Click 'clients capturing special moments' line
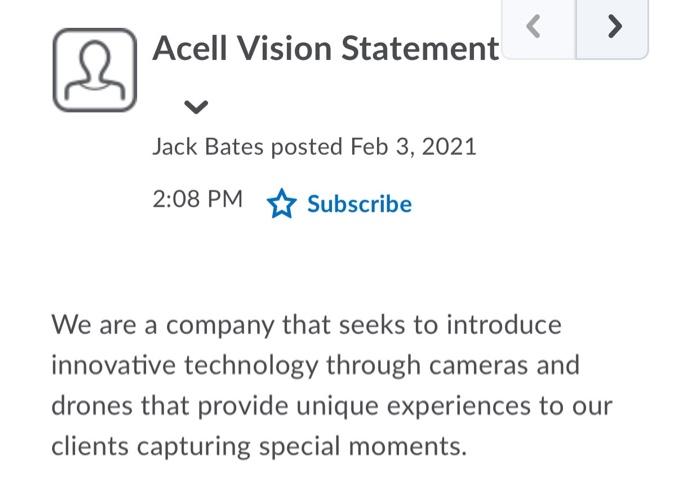 (x=259, y=446)
